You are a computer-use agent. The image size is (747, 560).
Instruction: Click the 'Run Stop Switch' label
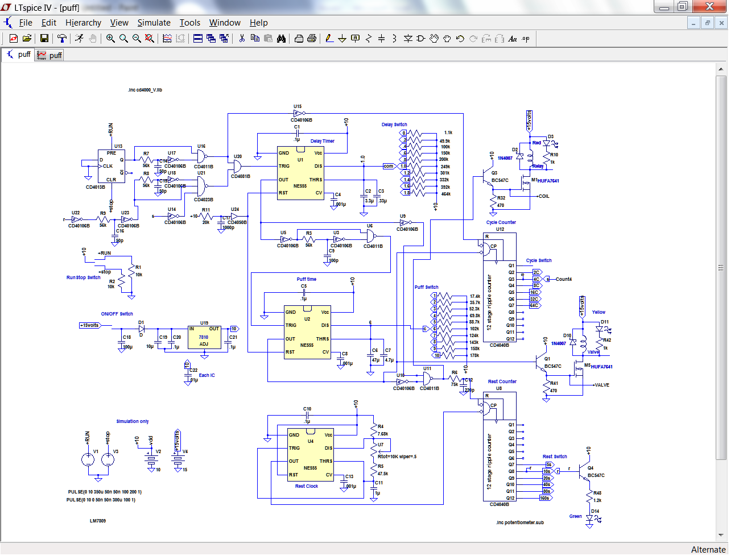83,277
